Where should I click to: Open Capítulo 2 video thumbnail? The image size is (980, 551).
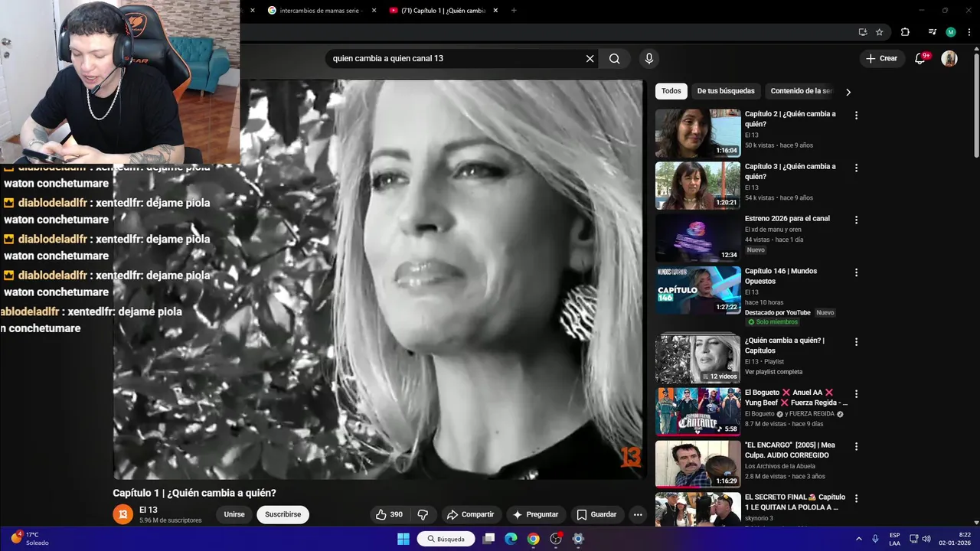(698, 133)
